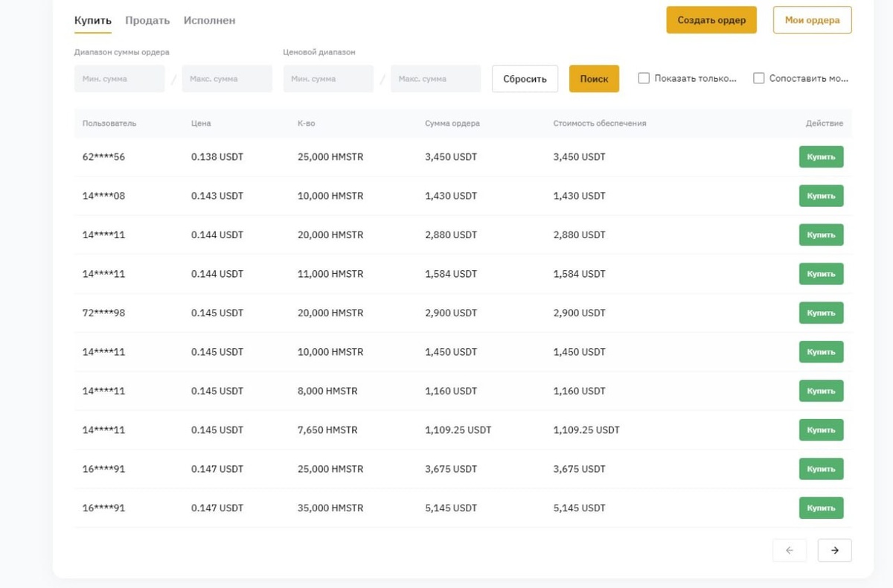Click user 14****08
This screenshot has height=588, width=893.
coord(103,196)
